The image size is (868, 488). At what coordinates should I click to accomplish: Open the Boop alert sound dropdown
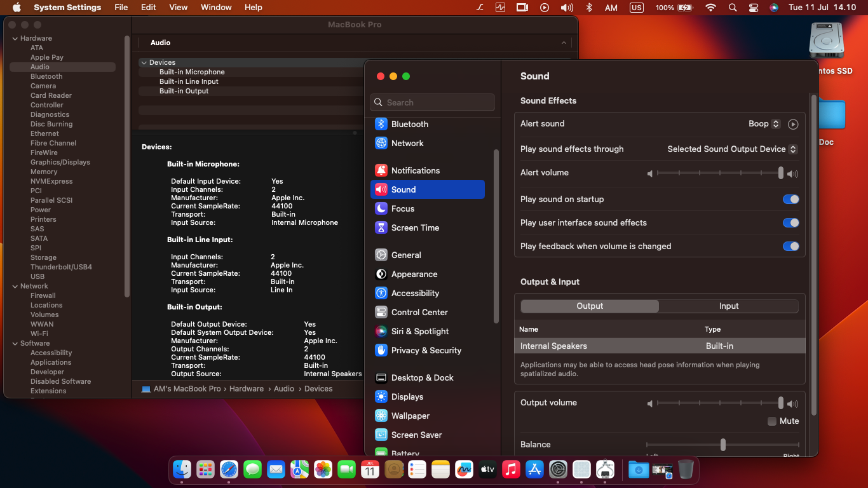pos(764,124)
